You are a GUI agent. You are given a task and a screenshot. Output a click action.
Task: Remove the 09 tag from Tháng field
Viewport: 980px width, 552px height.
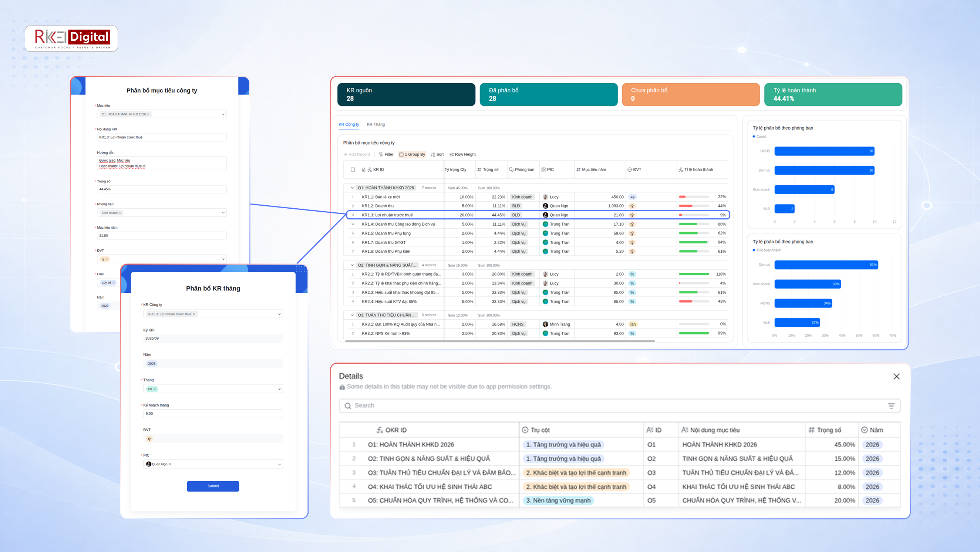click(x=155, y=389)
